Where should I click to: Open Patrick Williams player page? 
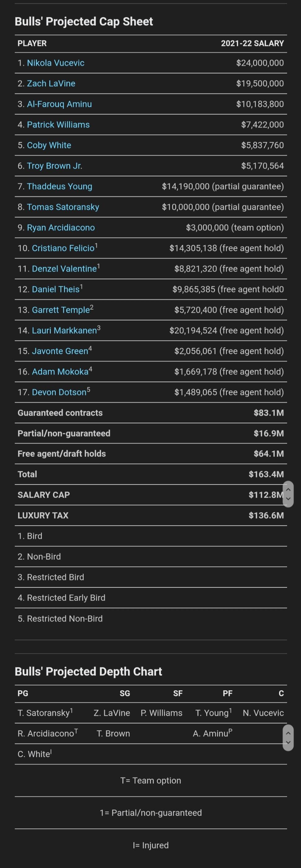click(58, 125)
